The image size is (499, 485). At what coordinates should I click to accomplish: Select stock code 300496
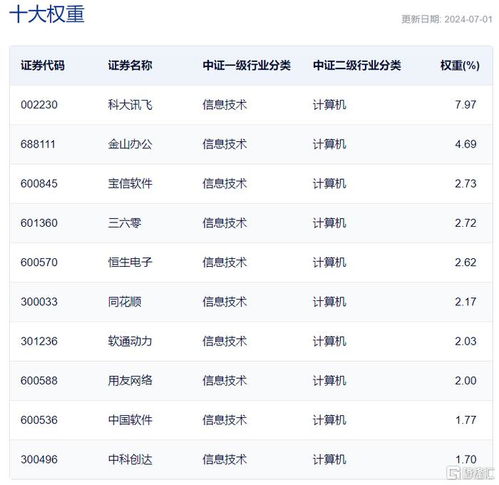(x=39, y=459)
